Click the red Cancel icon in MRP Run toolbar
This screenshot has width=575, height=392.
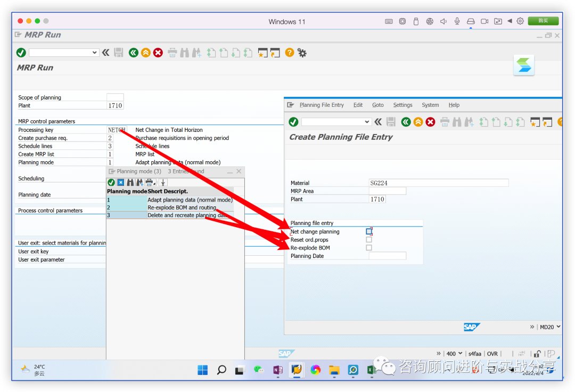point(158,53)
